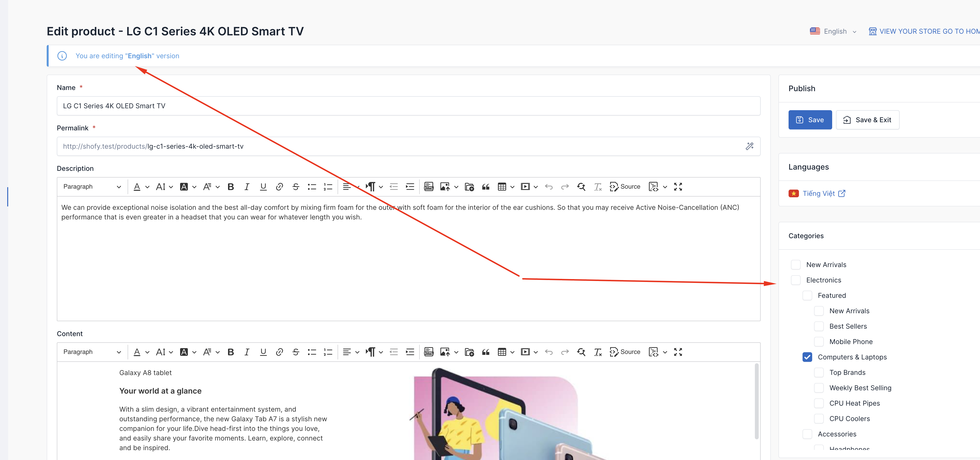Toggle bold in Content editor toolbar
The image size is (980, 460).
(230, 352)
